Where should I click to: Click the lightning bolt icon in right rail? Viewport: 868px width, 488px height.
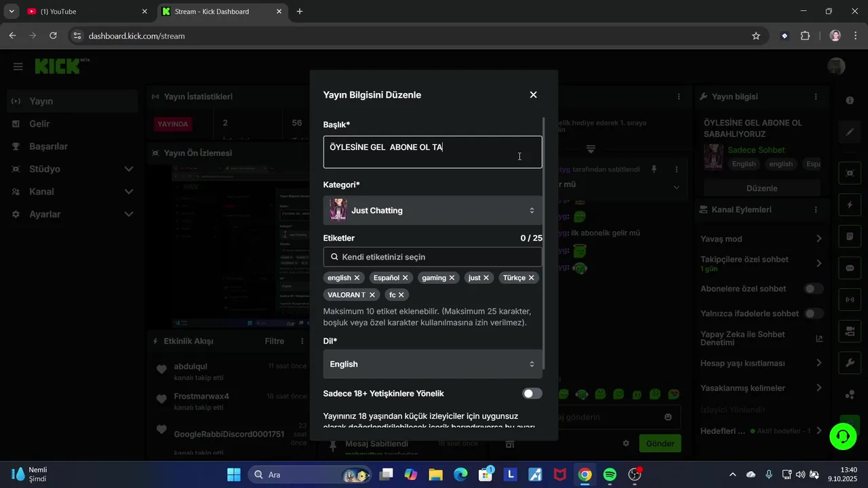coord(850,205)
